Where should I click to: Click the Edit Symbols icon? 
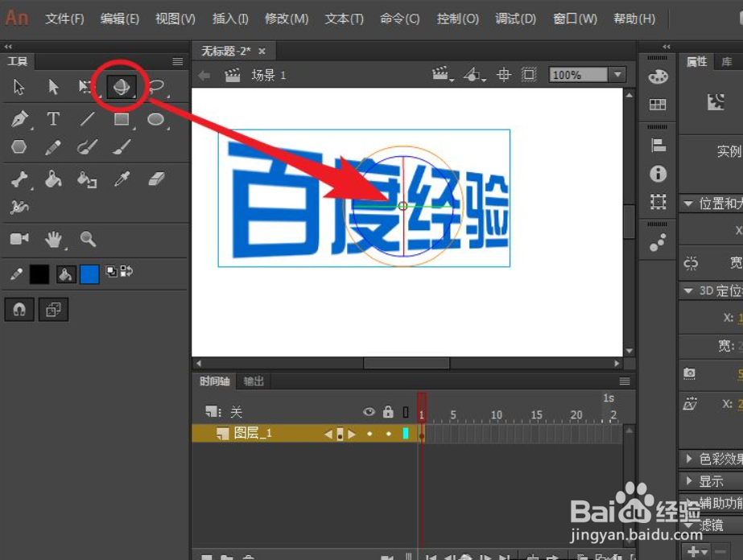474,74
